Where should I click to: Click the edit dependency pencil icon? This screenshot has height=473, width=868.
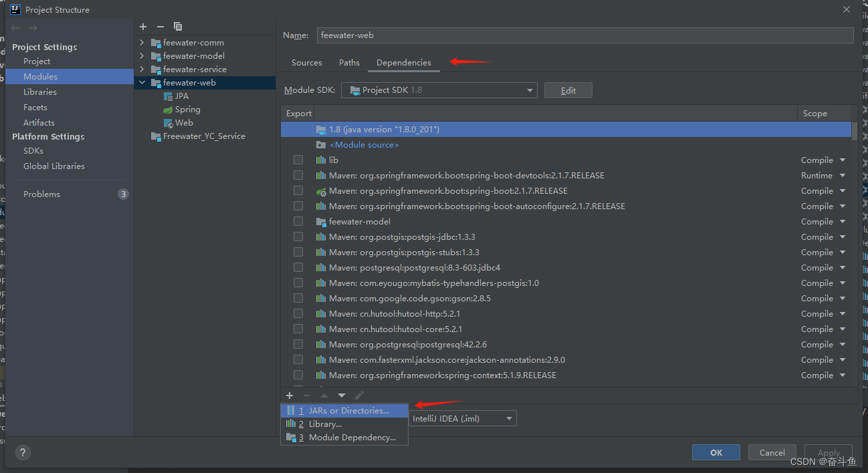pos(359,396)
